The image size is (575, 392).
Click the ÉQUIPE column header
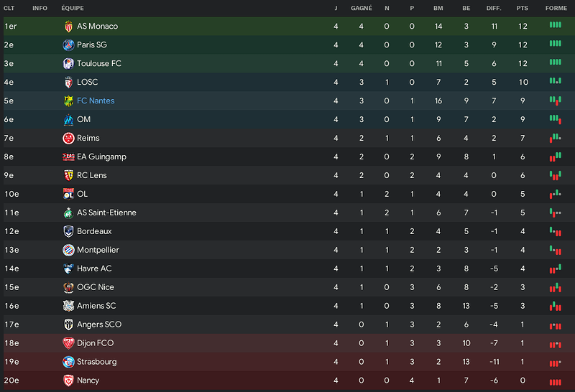click(x=73, y=8)
